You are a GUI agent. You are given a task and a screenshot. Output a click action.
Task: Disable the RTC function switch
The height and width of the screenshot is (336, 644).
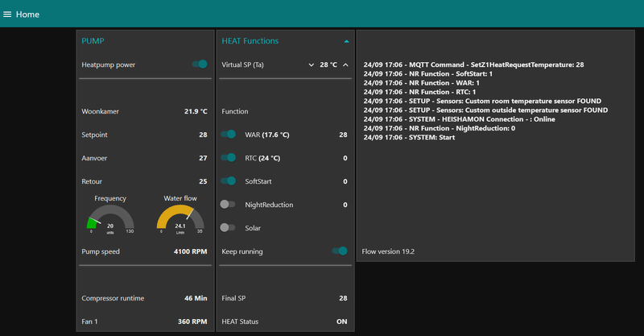pos(229,157)
